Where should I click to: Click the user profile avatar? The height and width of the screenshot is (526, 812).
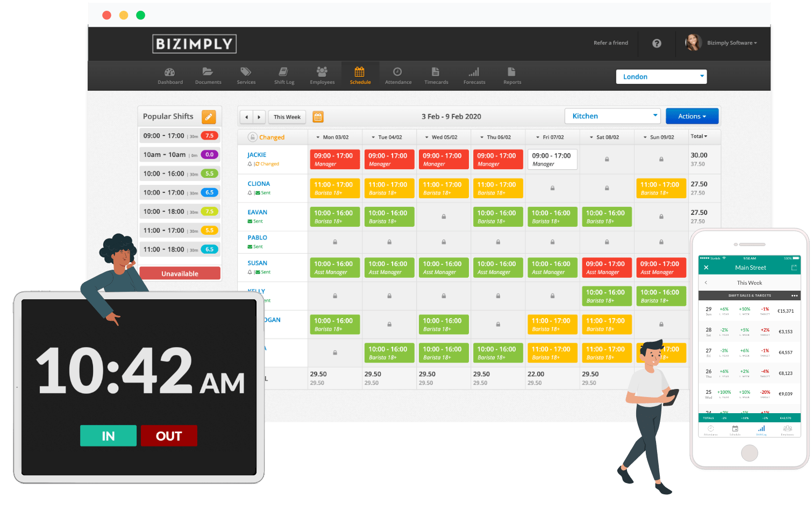tap(693, 42)
